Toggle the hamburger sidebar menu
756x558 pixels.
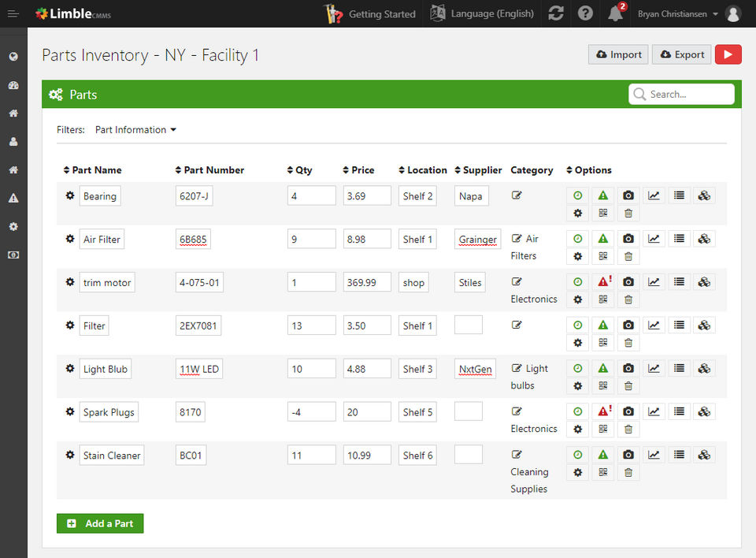(x=13, y=13)
